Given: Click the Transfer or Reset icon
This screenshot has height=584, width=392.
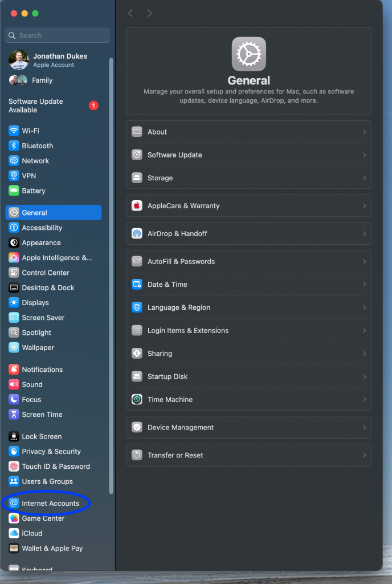Looking at the screenshot, I should [137, 455].
